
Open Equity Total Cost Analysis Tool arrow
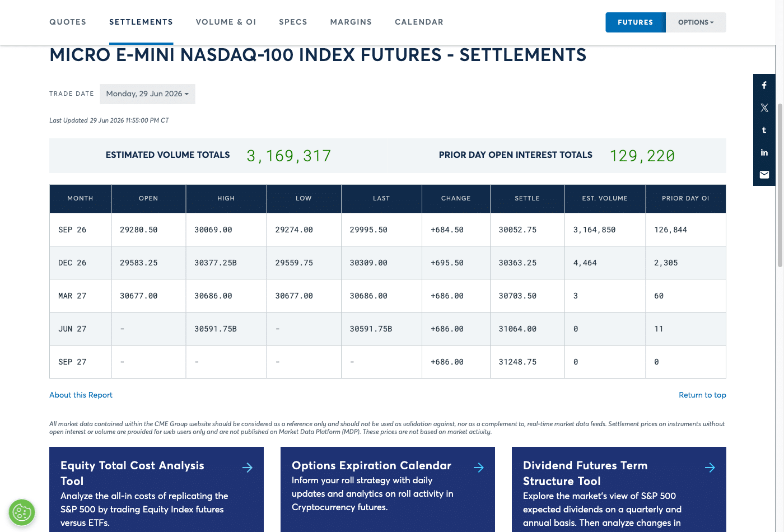click(x=248, y=468)
